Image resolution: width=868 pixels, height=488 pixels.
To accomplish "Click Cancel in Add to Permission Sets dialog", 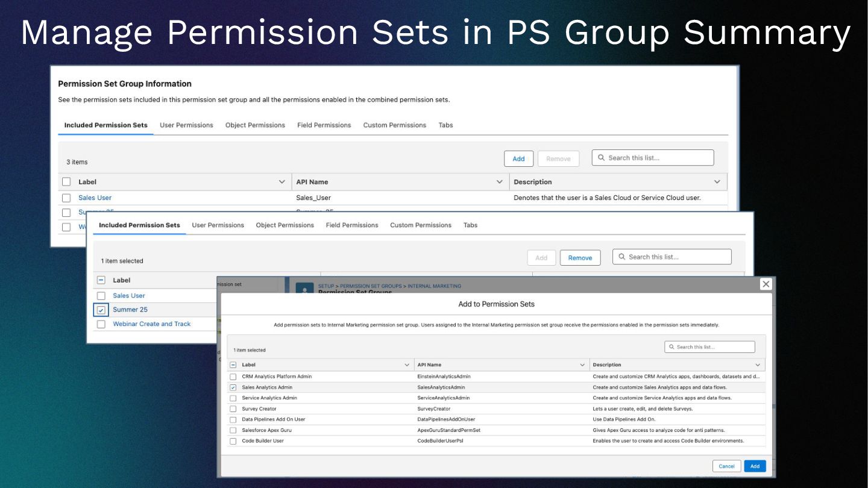I will point(726,466).
